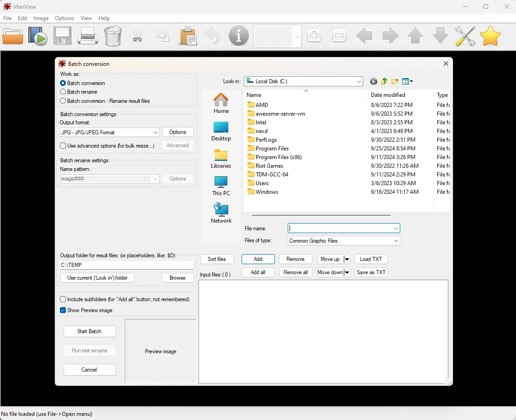Open the Options menu
Image resolution: width=516 pixels, height=420 pixels.
(x=64, y=18)
